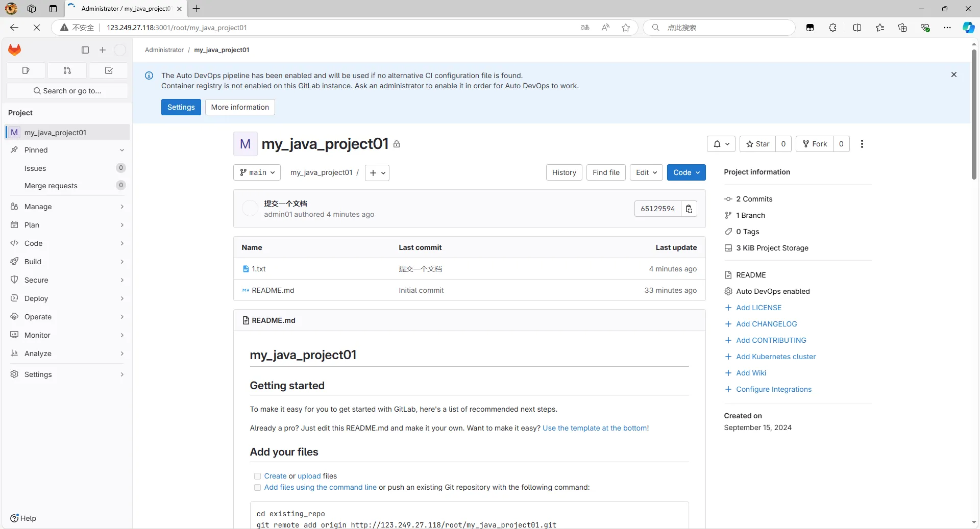Open Merge requests in the sidebar

[51, 186]
